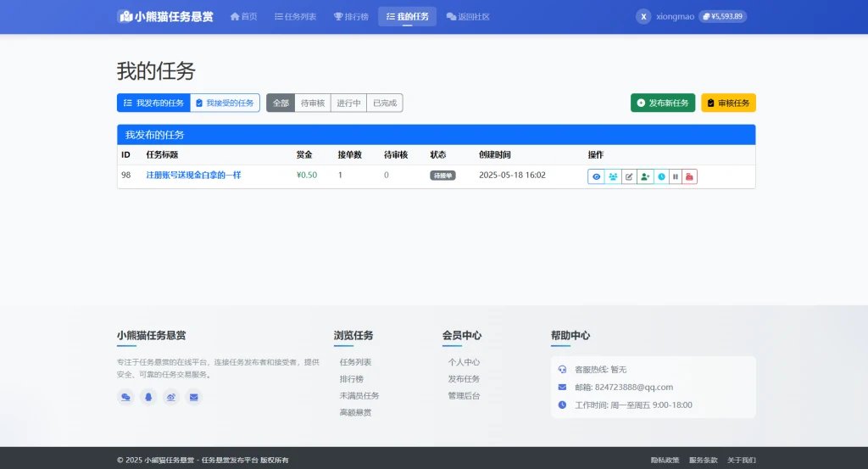Image resolution: width=868 pixels, height=469 pixels.
Task: Click the envelope mail icon in the footer
Action: coord(193,397)
